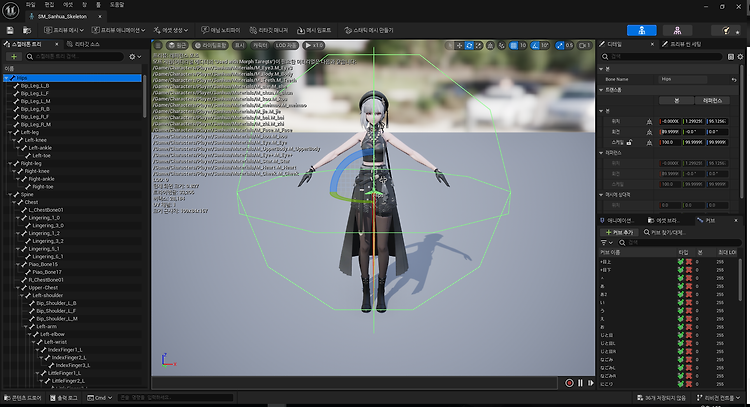Switch to Preview Scene Settings tab

pos(682,44)
